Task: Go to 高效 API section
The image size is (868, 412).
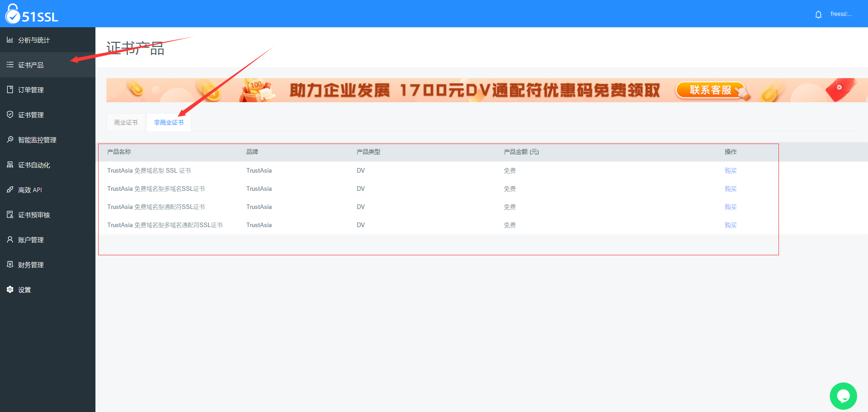Action: pyautogui.click(x=48, y=190)
